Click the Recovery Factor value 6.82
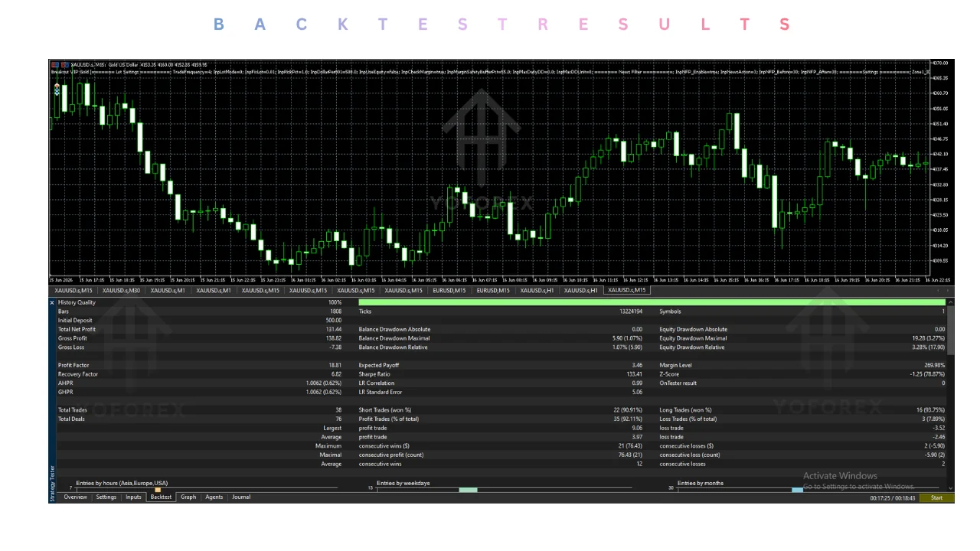This screenshot has height=551, width=980. pyautogui.click(x=337, y=374)
